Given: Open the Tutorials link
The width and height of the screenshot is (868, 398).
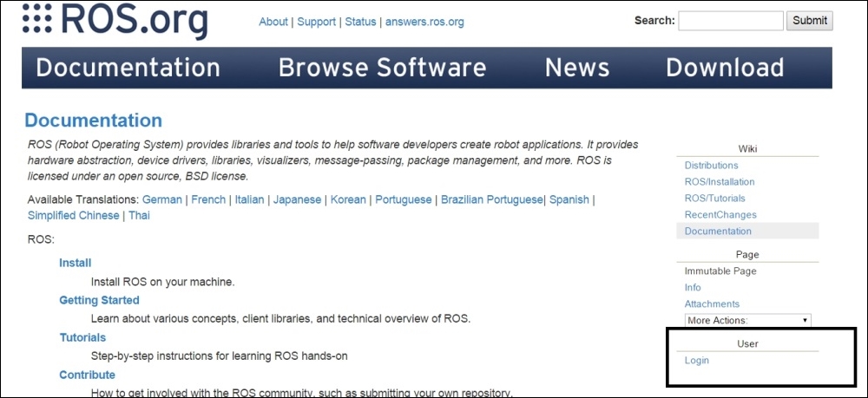Looking at the screenshot, I should (82, 337).
